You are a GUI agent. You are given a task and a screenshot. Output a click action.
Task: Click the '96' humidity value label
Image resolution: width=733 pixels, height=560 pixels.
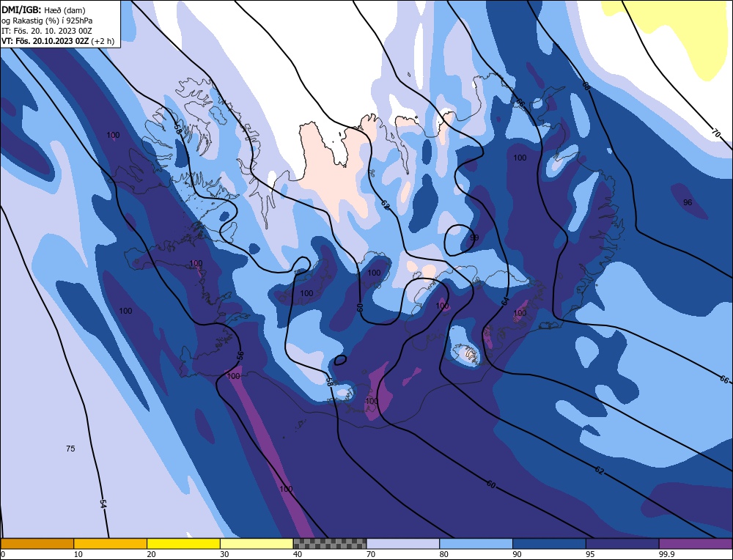point(688,202)
